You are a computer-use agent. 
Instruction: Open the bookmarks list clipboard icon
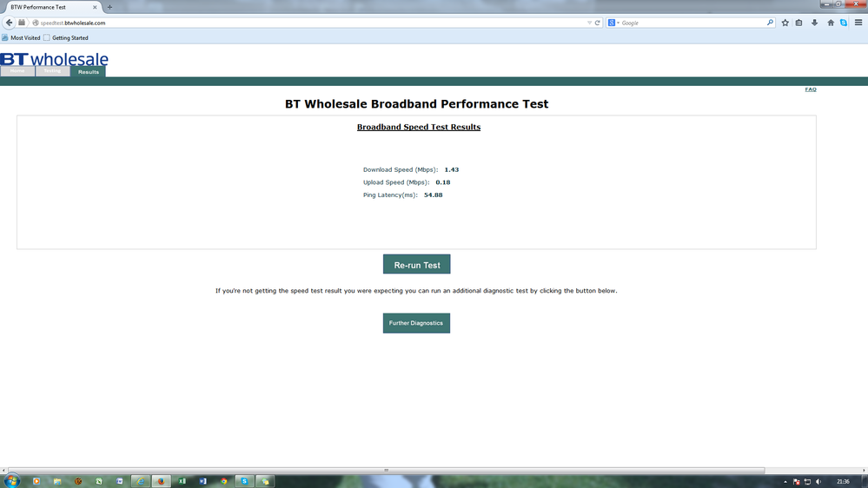click(798, 23)
